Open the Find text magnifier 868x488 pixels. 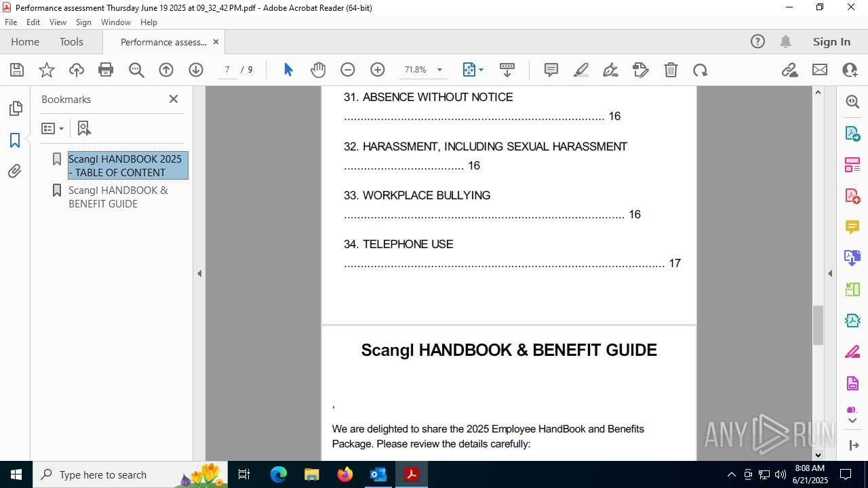coord(136,70)
